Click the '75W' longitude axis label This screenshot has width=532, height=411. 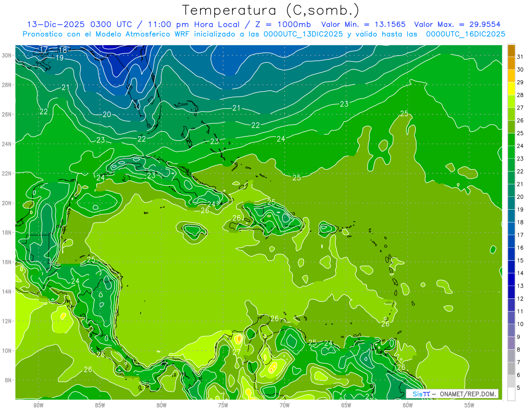click(223, 405)
